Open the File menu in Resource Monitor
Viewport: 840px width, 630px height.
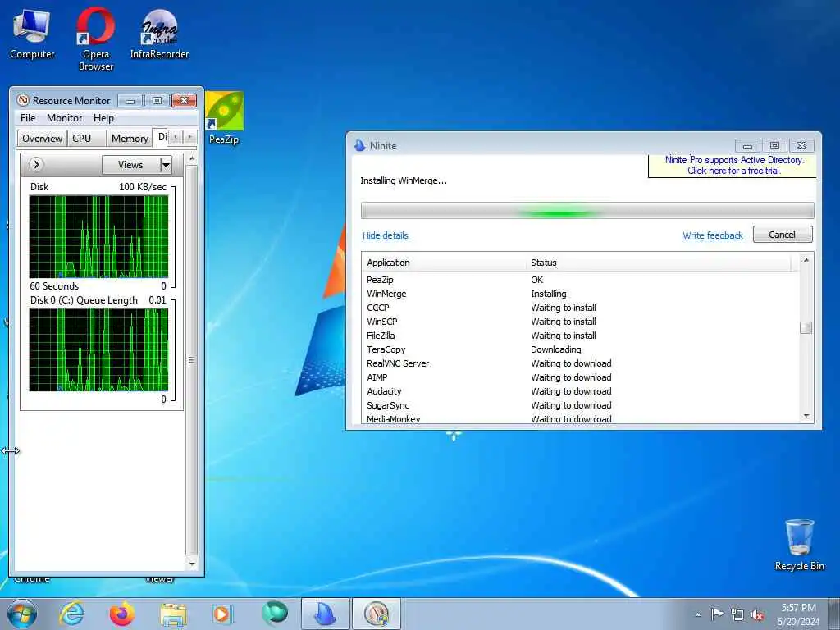click(x=28, y=118)
